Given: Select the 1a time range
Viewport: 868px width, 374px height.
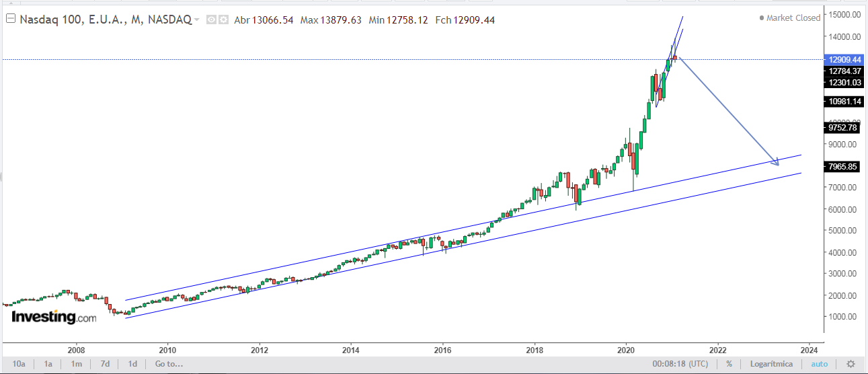Looking at the screenshot, I should pos(48,364).
